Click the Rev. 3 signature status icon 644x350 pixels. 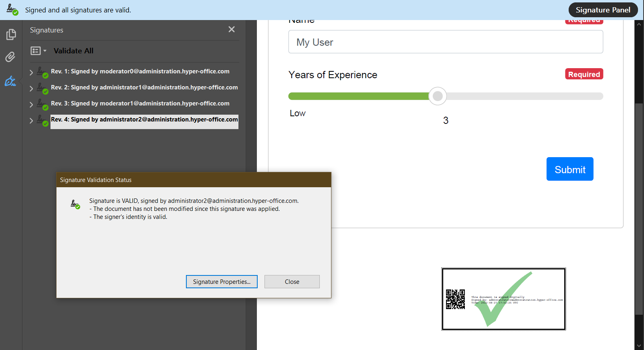click(42, 104)
